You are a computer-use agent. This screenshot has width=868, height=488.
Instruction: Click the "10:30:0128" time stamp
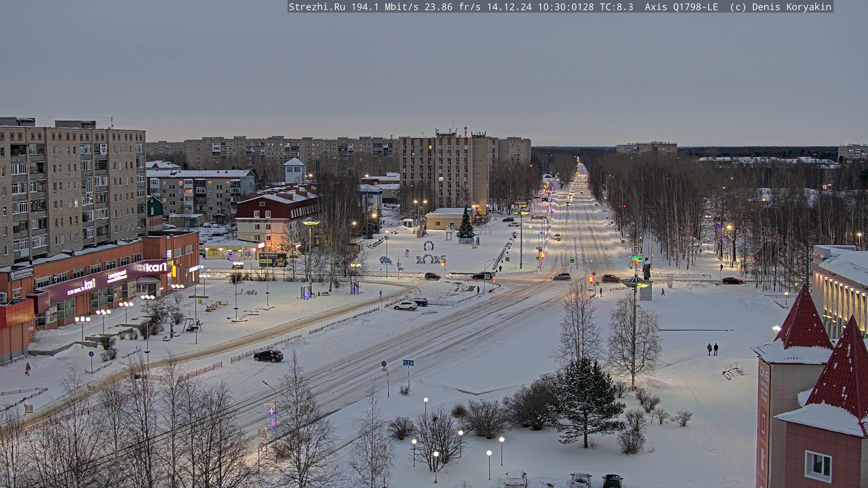566,7
